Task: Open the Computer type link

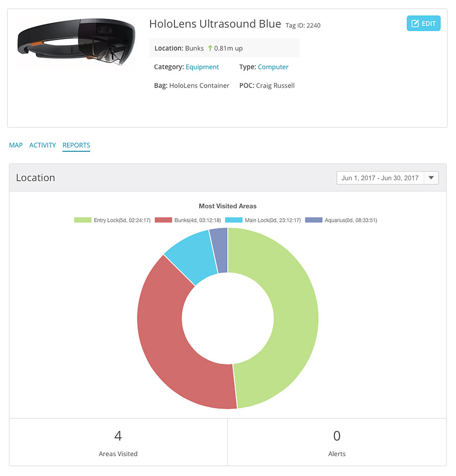Action: point(273,67)
